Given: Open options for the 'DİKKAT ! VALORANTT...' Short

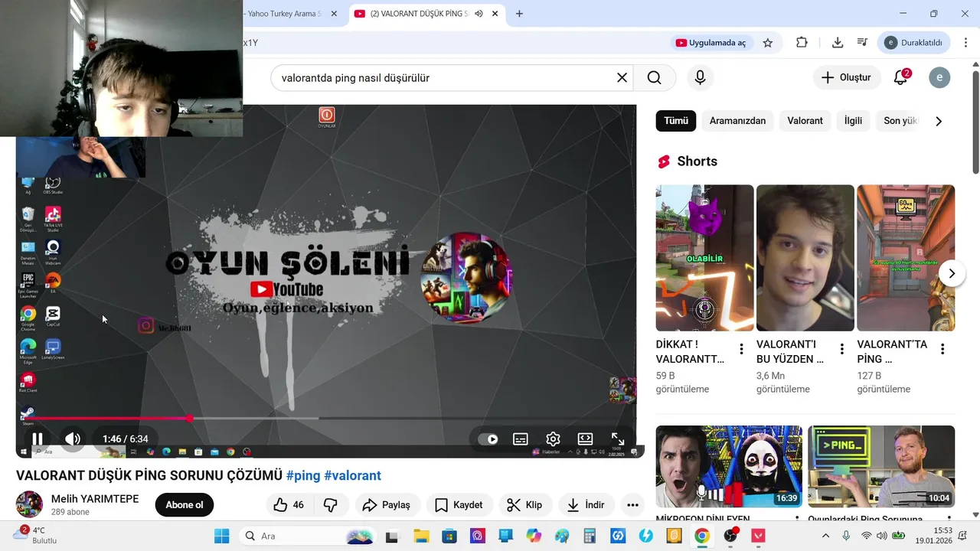Looking at the screenshot, I should click(741, 349).
